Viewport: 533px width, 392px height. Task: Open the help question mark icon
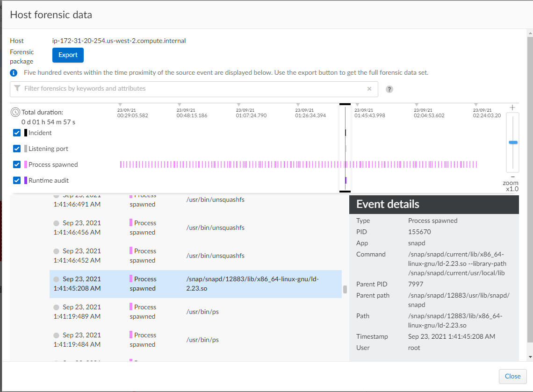[x=389, y=89]
